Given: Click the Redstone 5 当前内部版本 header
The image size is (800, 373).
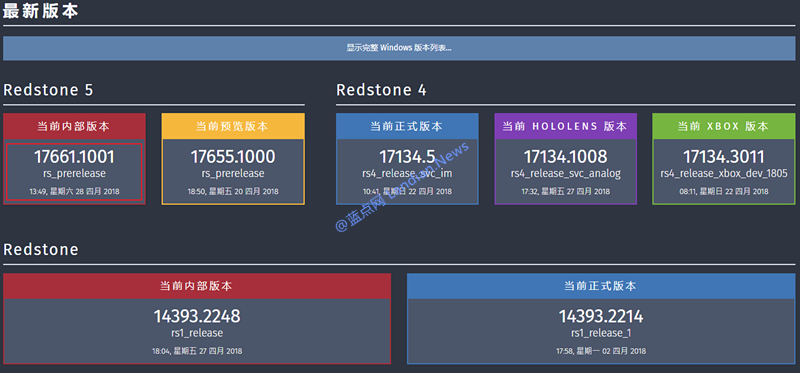Looking at the screenshot, I should click(x=74, y=126).
